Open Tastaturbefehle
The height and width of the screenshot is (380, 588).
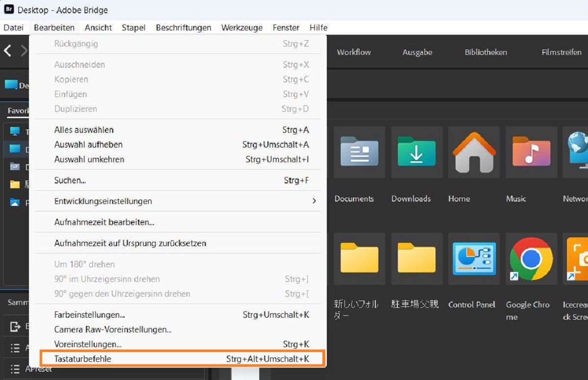182,359
